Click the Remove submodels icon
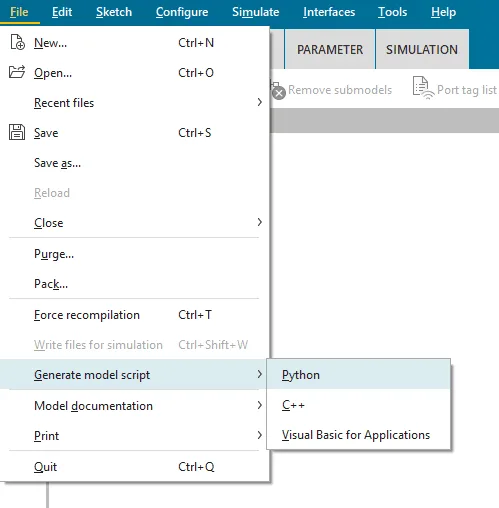This screenshot has height=508, width=499. (x=278, y=90)
